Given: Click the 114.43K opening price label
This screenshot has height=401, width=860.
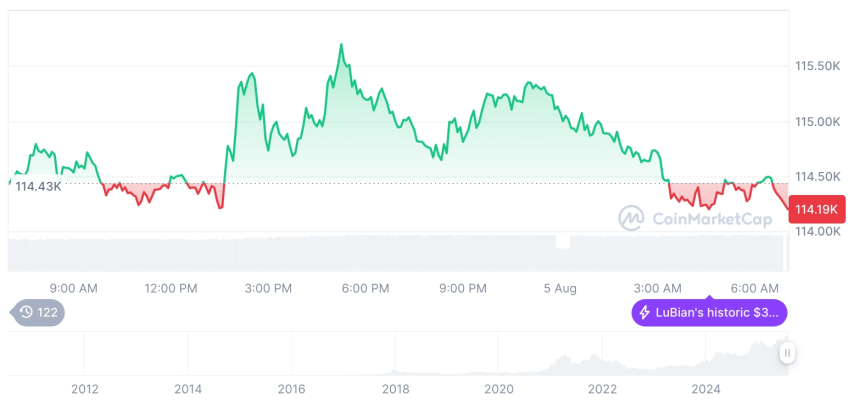Looking at the screenshot, I should [x=38, y=186].
